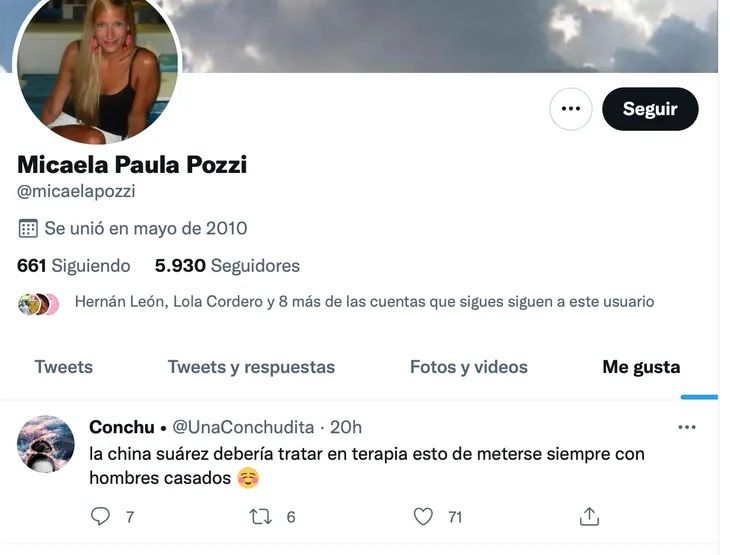Select the Me gusta tab
This screenshot has width=730, height=555.
(641, 367)
